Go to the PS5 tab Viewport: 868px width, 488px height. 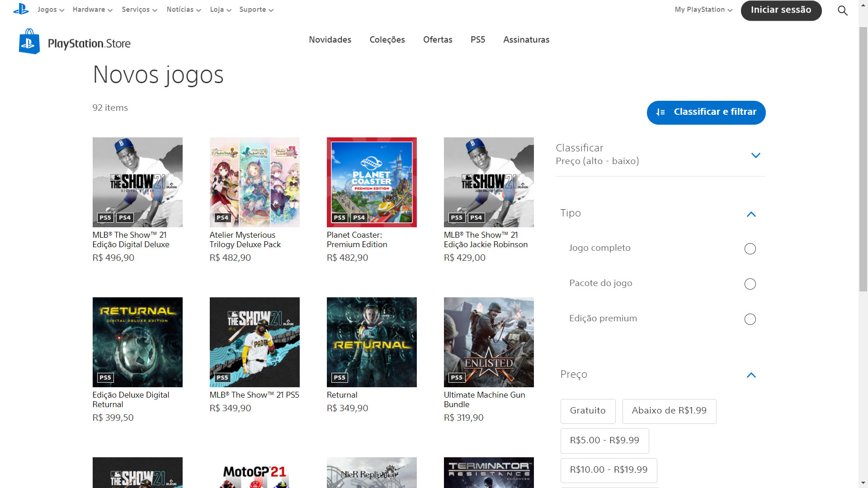pyautogui.click(x=477, y=40)
